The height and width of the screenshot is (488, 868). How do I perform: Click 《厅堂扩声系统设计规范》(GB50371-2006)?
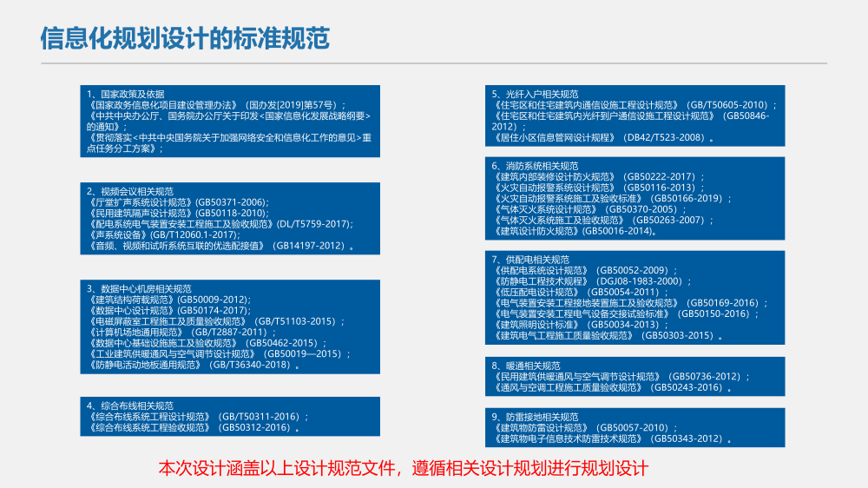pyautogui.click(x=178, y=202)
